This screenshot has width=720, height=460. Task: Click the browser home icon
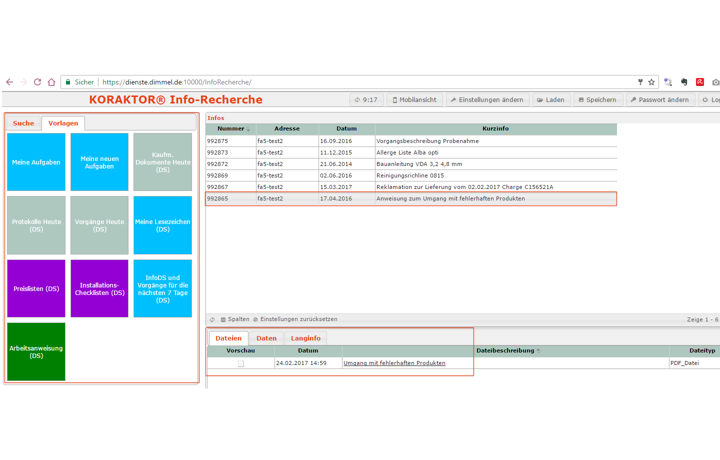[x=52, y=82]
